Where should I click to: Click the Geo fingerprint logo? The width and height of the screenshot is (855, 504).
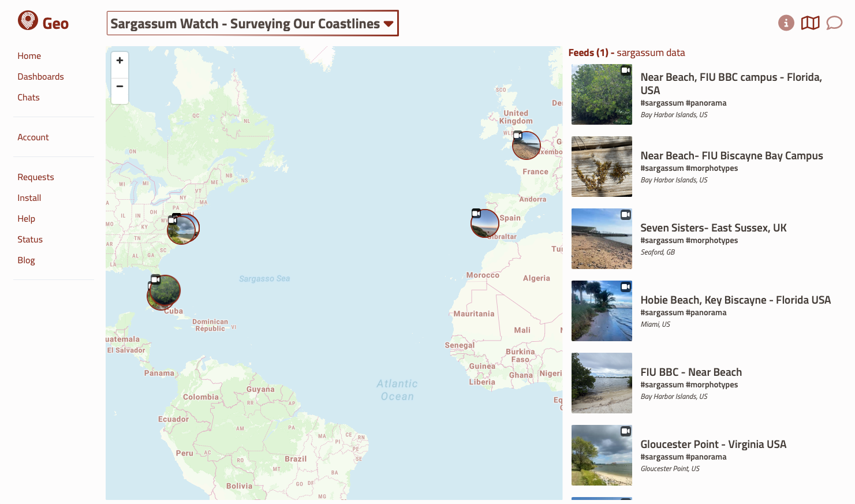pos(28,21)
